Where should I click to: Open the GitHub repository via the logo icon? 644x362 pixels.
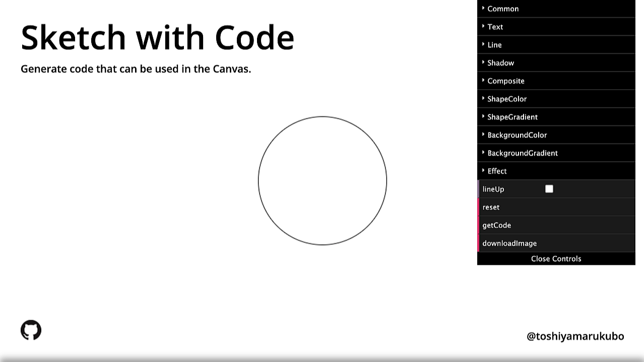pos(31,329)
